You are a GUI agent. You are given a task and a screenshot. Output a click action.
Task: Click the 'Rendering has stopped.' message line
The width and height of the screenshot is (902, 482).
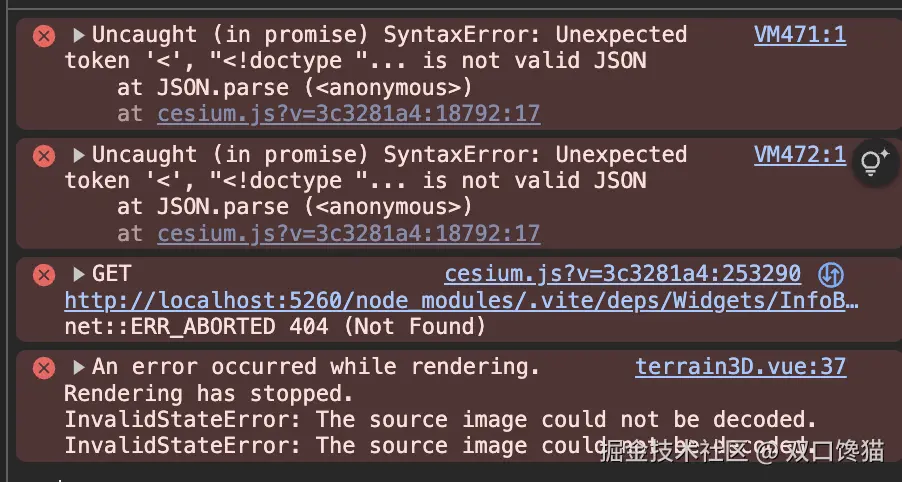point(208,393)
